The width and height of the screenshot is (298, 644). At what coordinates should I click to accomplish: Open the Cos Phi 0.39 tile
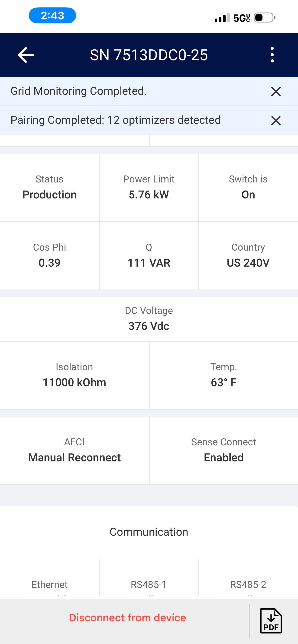[49, 255]
